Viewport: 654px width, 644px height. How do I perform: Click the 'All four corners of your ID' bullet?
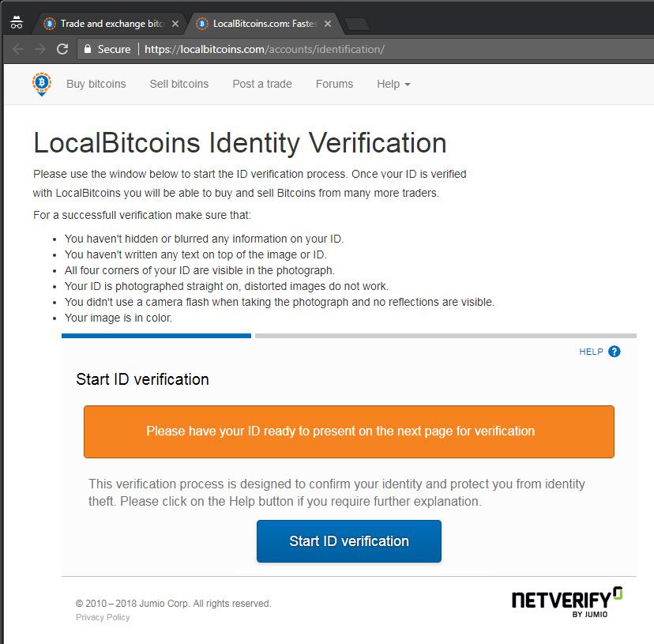tap(199, 270)
